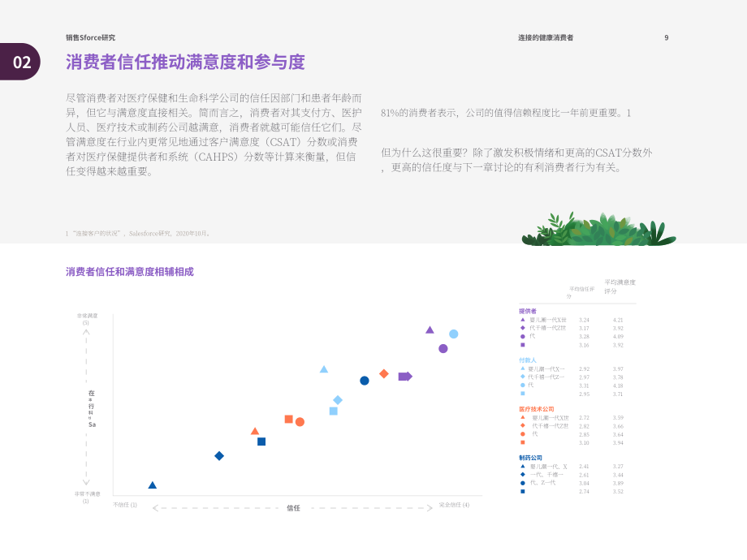
Task: Click the 02 chapter badge
Action: [x=20, y=62]
